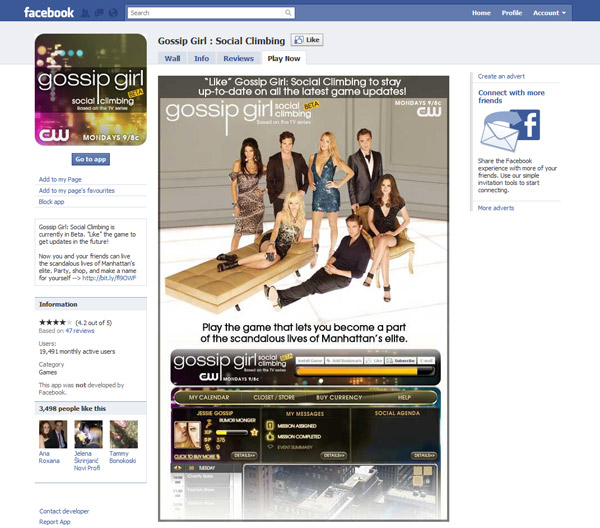Select the Play Now tab
Screen dimensions: 600x528
284,59
